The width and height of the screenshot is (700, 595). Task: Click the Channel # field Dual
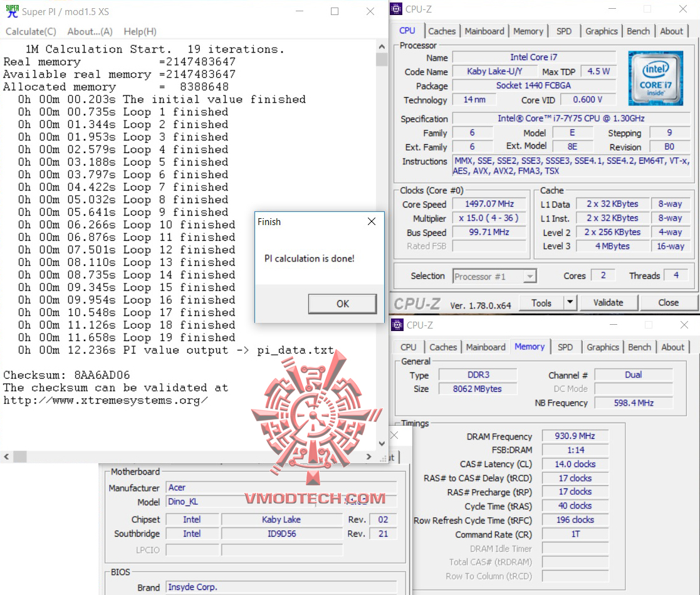tap(634, 375)
